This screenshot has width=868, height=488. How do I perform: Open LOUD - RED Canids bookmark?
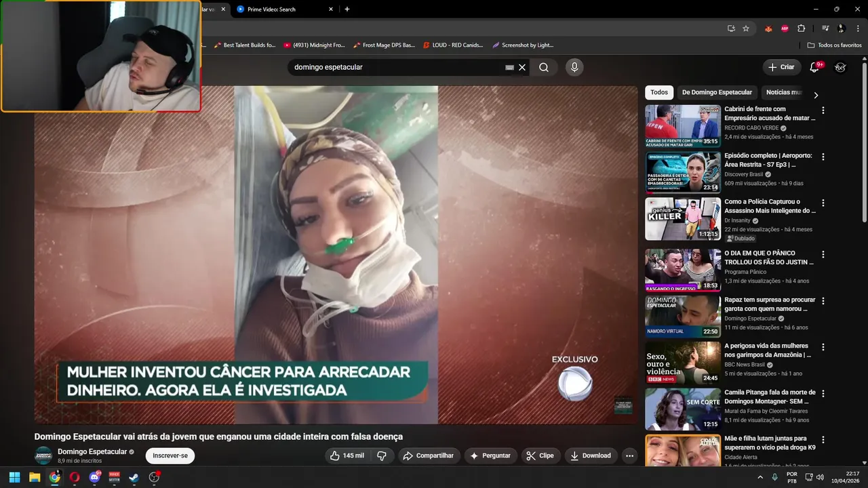click(452, 45)
